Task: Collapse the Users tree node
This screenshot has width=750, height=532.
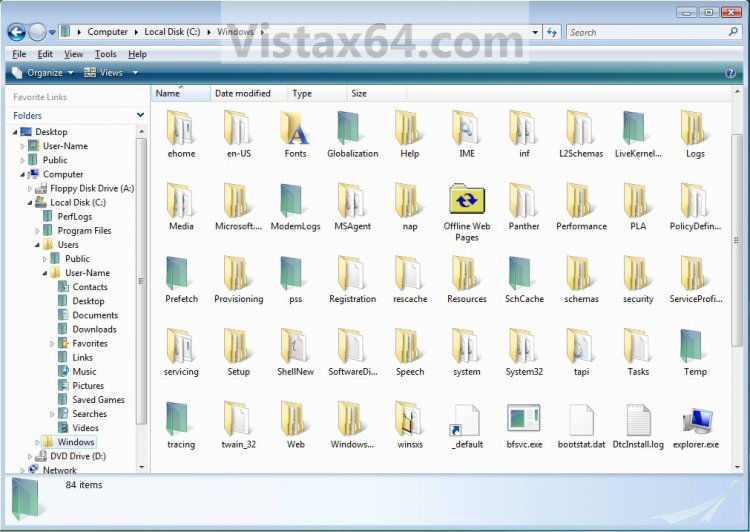Action: 37,245
